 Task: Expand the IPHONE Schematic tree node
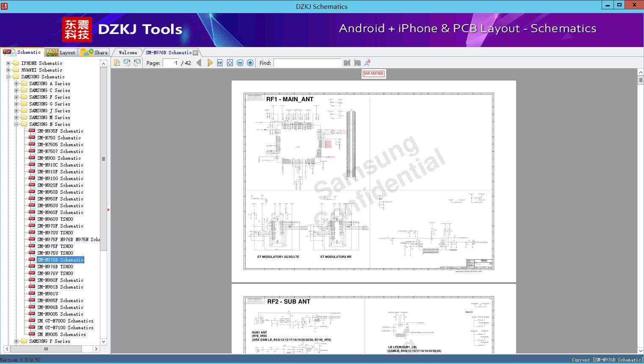point(8,63)
